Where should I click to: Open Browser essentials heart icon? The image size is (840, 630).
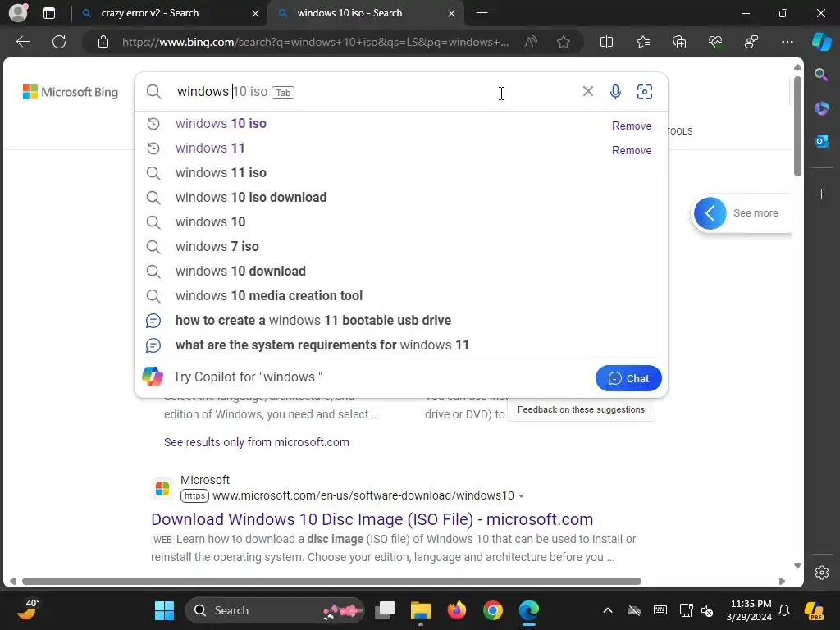click(x=715, y=42)
